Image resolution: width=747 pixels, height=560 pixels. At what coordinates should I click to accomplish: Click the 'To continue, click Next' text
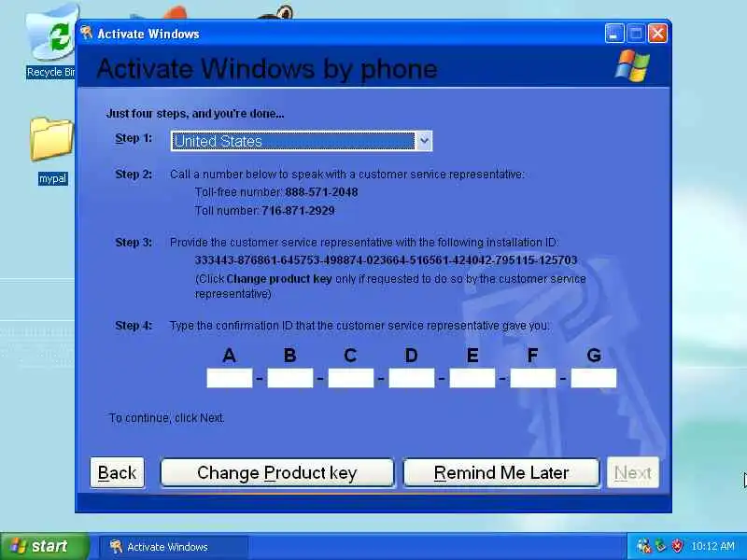(x=167, y=418)
